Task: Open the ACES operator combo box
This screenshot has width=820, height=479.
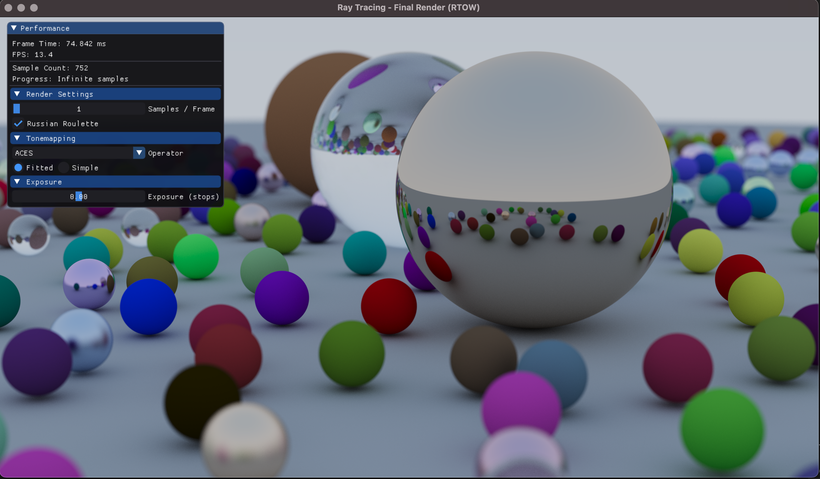Action: 78,153
